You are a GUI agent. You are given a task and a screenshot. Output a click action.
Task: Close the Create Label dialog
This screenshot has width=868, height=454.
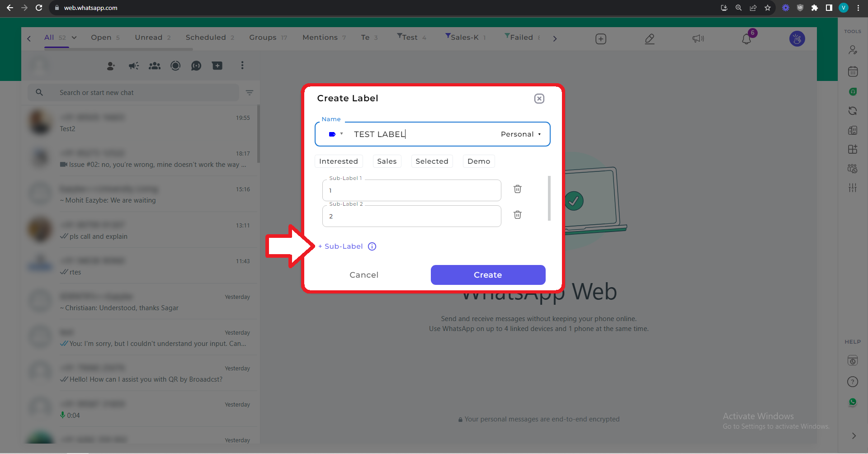[x=539, y=99]
